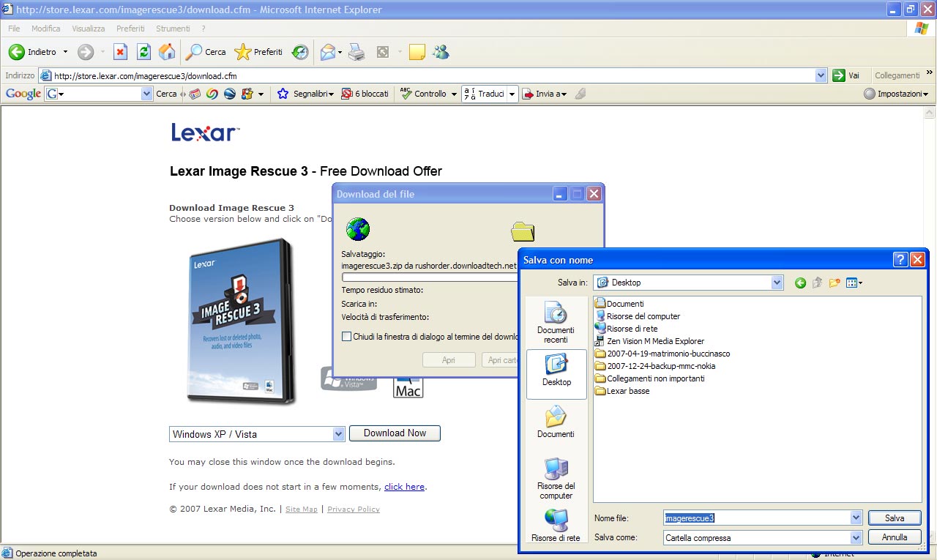This screenshot has width=937, height=560.
Task: Open the ? help menu
Action: tap(204, 29)
